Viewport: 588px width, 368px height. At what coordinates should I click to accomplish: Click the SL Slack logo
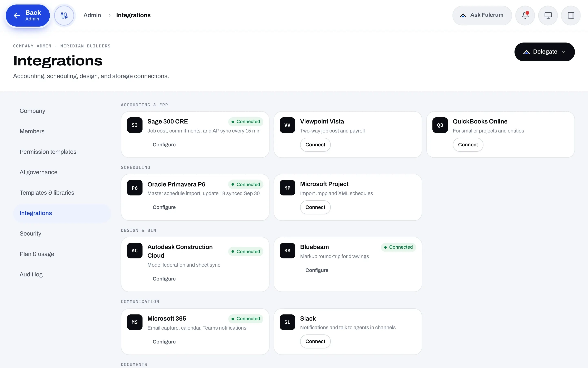tap(287, 322)
